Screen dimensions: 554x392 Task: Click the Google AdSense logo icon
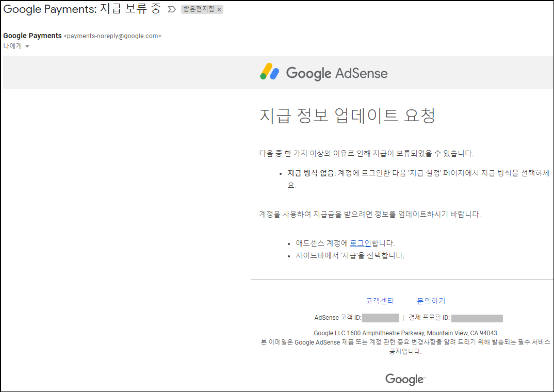click(x=270, y=72)
